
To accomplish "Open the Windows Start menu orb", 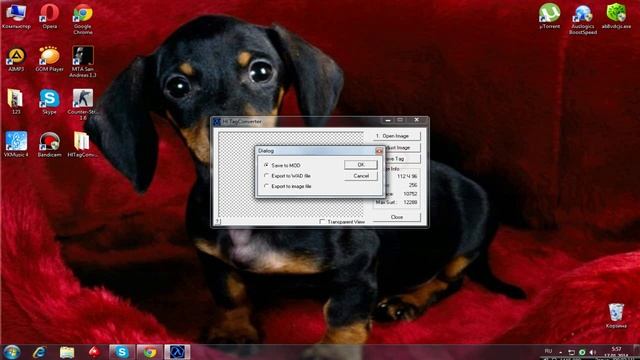I will 12,352.
